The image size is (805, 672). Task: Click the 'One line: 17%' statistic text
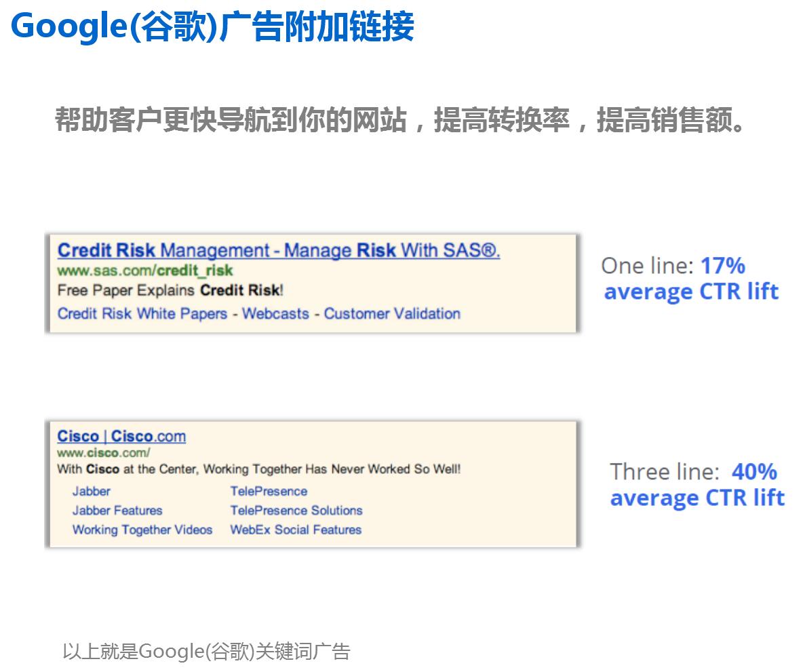673,266
